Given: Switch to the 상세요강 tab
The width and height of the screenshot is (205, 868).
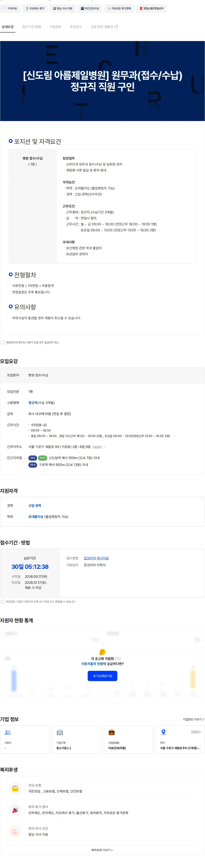Looking at the screenshot, I should [8, 27].
